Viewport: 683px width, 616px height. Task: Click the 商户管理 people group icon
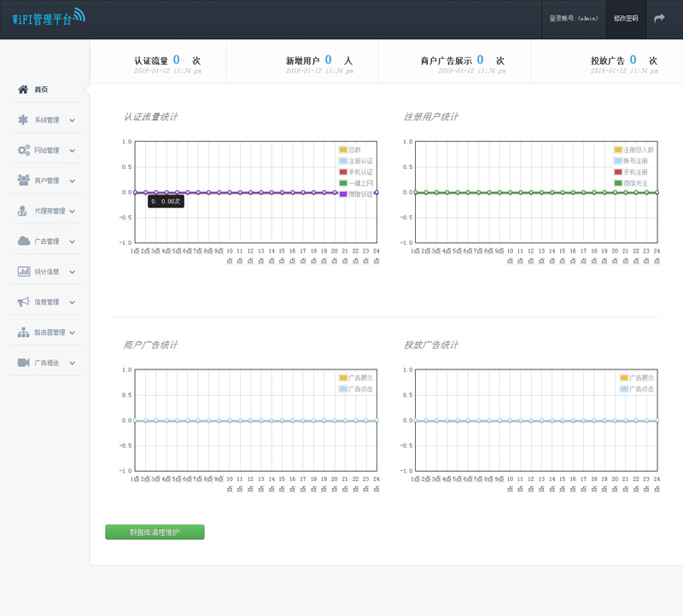coord(24,180)
